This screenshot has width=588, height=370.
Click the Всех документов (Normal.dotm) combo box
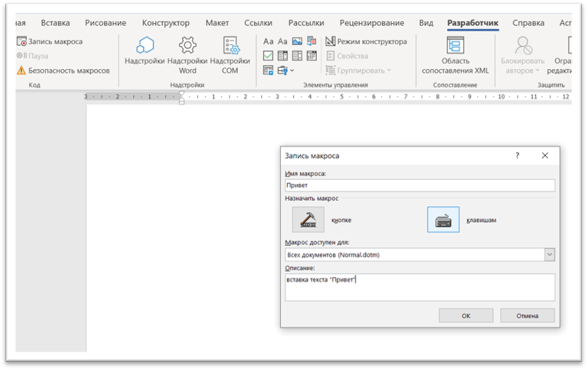tap(420, 255)
